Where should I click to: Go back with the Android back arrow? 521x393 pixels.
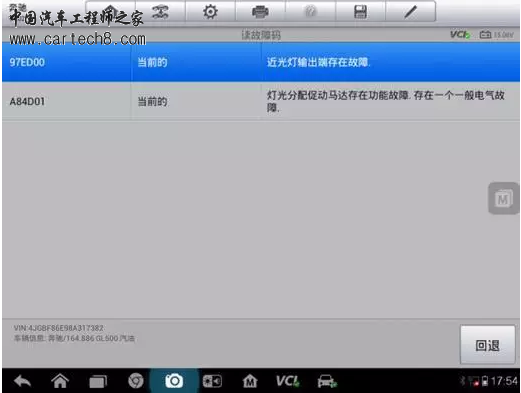pos(23,381)
